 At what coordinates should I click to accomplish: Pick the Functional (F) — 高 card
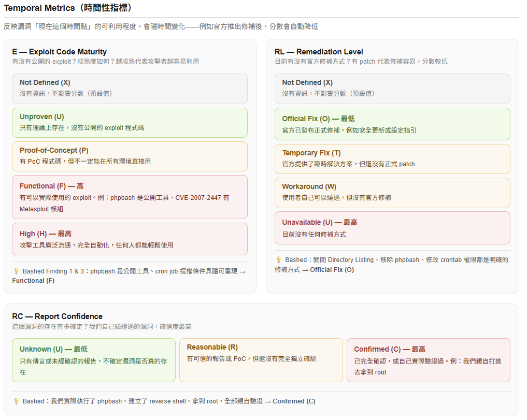(x=130, y=197)
